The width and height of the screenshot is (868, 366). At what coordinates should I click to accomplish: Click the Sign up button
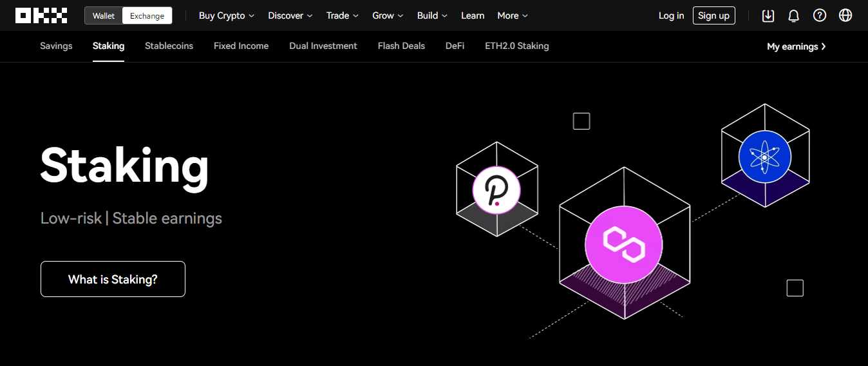713,15
